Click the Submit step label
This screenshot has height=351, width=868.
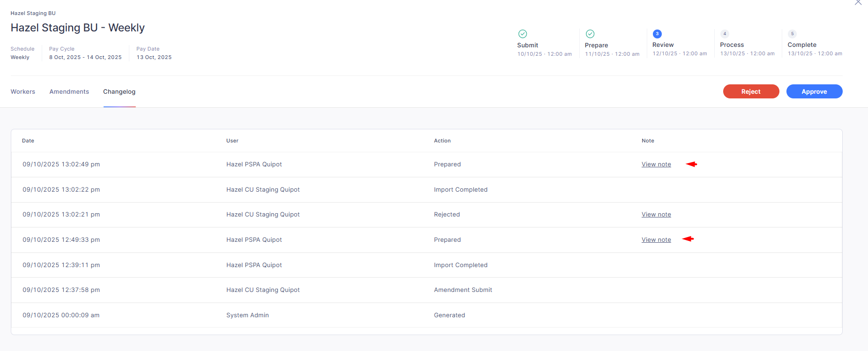point(528,45)
